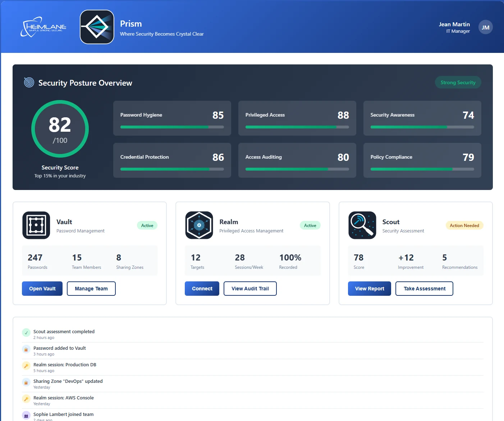
Task: Click the Credential Protection progress bar
Action: coord(172,169)
